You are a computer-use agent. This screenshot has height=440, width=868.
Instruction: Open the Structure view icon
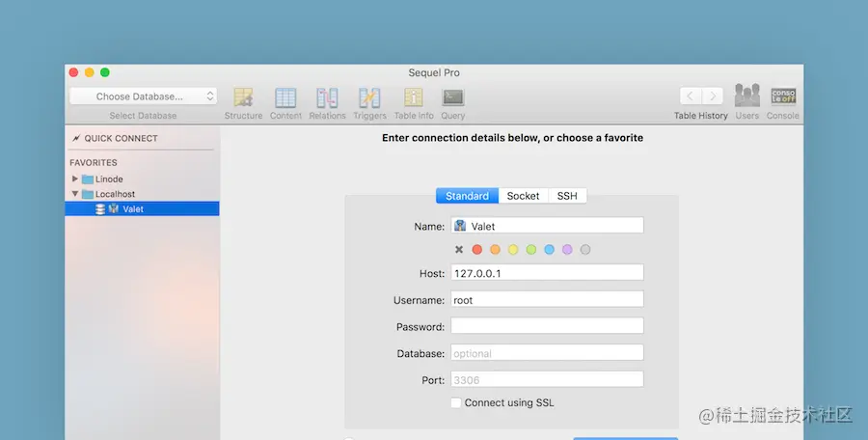tap(243, 97)
